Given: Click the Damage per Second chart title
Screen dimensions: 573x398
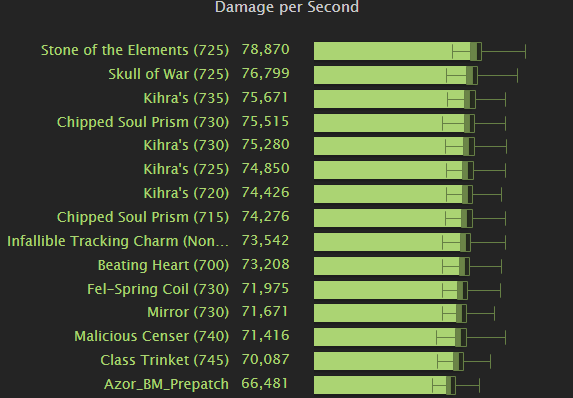Looking at the screenshot, I should tap(287, 7).
